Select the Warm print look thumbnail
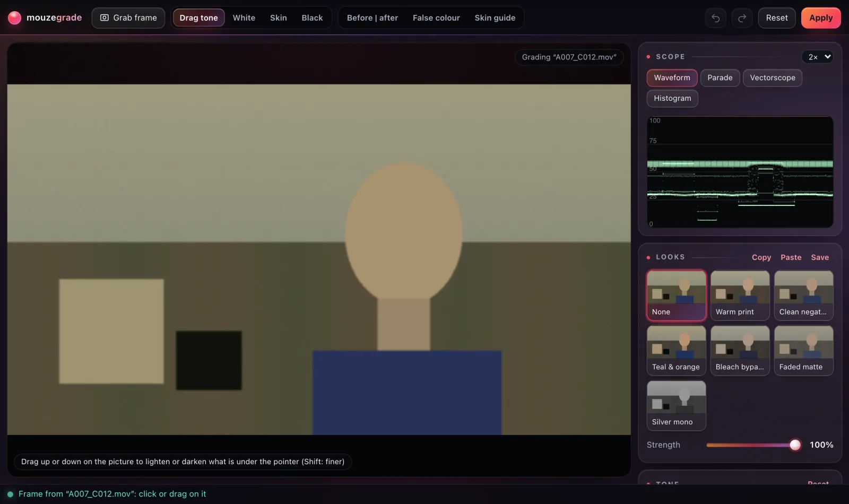Viewport: 849px width, 504px height. [x=740, y=296]
